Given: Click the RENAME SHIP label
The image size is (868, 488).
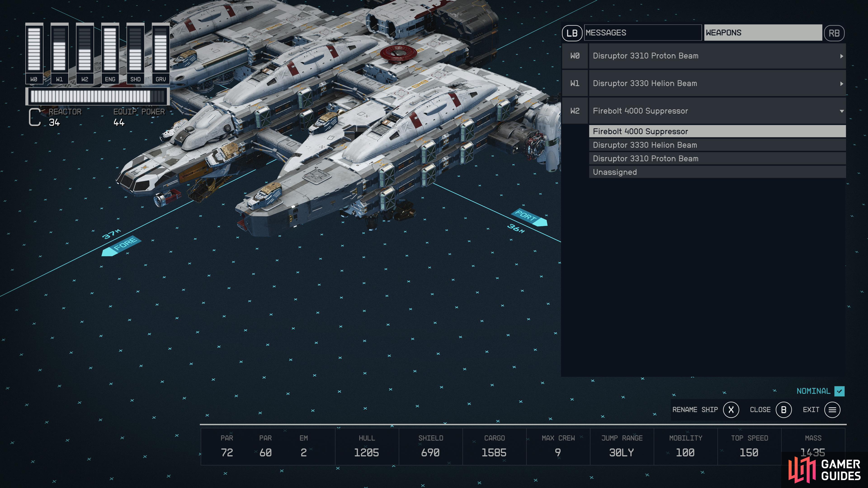Looking at the screenshot, I should click(695, 410).
